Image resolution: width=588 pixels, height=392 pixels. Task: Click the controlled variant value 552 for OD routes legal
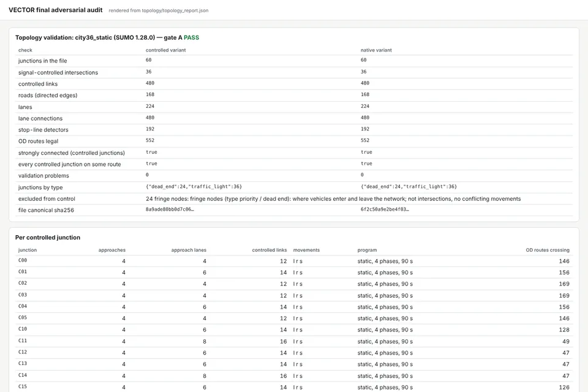(x=150, y=140)
